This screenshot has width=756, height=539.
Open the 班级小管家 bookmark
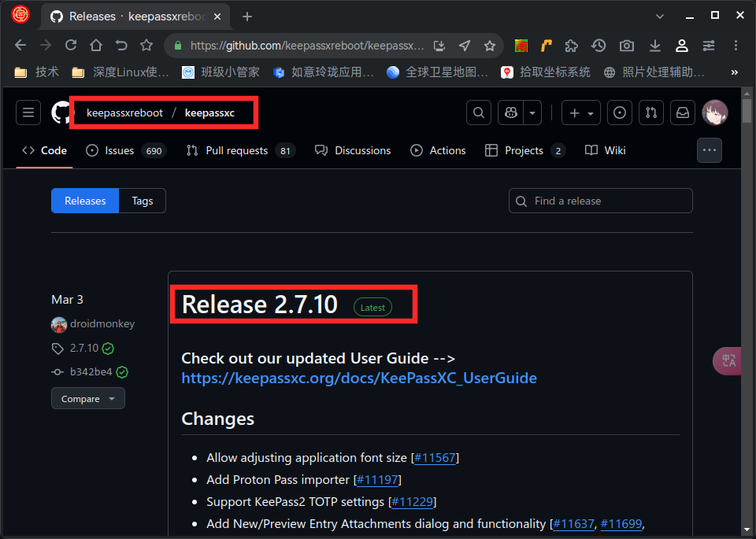pos(220,72)
